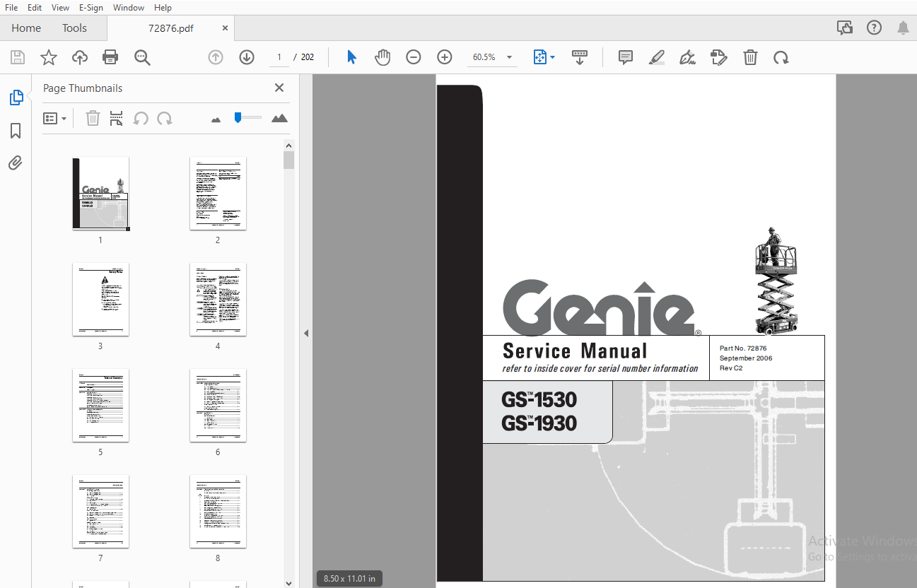The height and width of the screenshot is (588, 917).
Task: Click the upload to cloud icon
Action: click(80, 57)
